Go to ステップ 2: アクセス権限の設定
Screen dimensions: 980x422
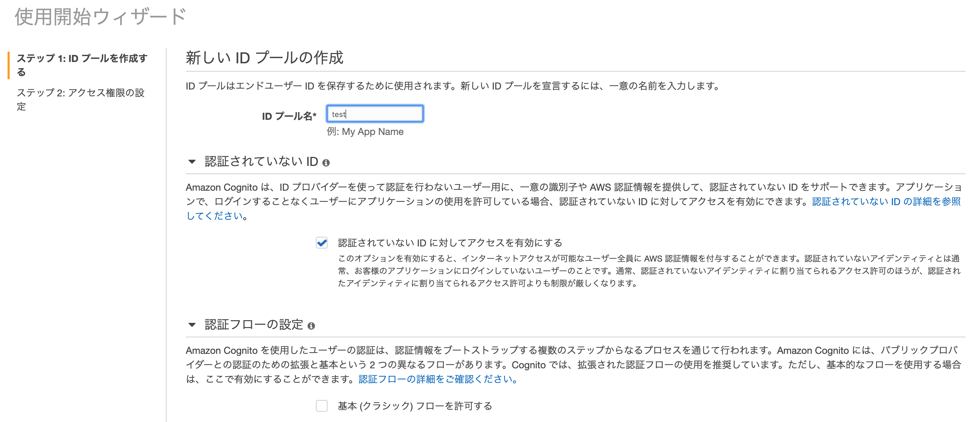point(80,99)
